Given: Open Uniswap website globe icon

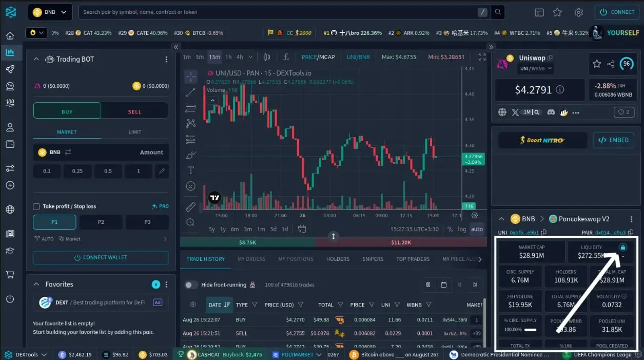Looking at the screenshot, I should [x=502, y=112].
